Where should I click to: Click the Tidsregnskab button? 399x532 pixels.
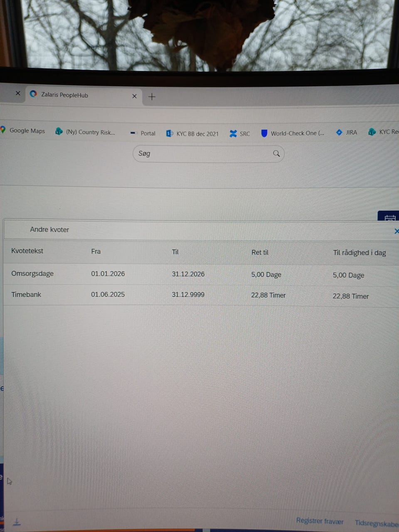(x=377, y=523)
